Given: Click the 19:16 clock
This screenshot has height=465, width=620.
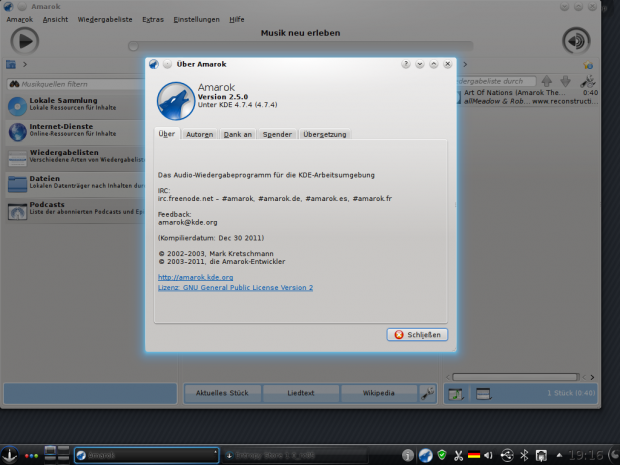Looking at the screenshot, I should tap(586, 456).
